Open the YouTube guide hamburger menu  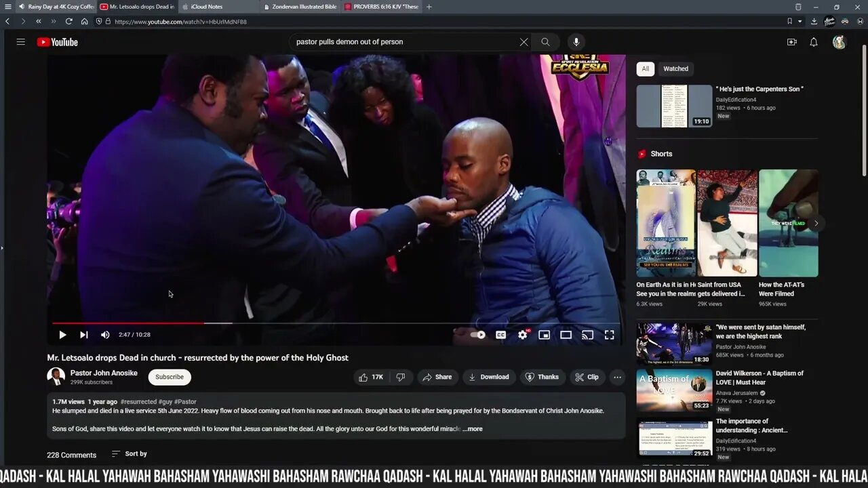[x=21, y=42]
